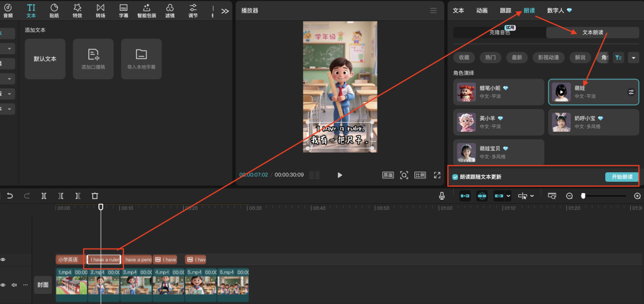Screen dimensions: 644x304
Task: Open the 特效 effects panel
Action: (78, 10)
